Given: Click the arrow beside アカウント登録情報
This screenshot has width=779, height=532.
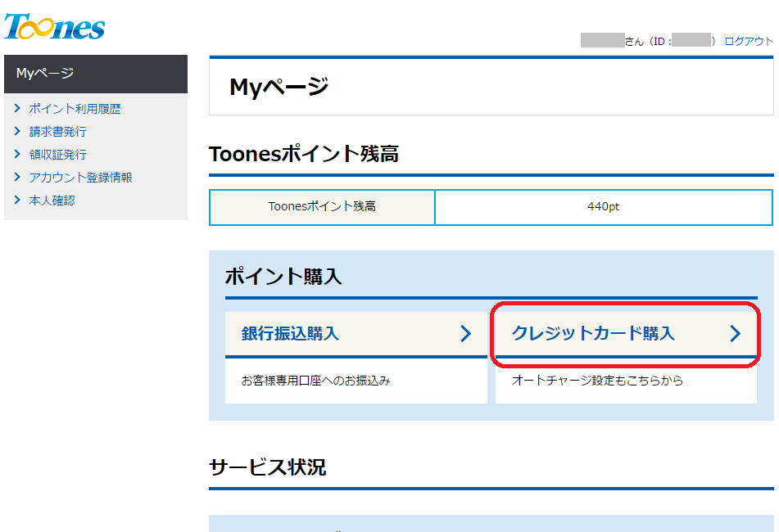Looking at the screenshot, I should pyautogui.click(x=17, y=177).
